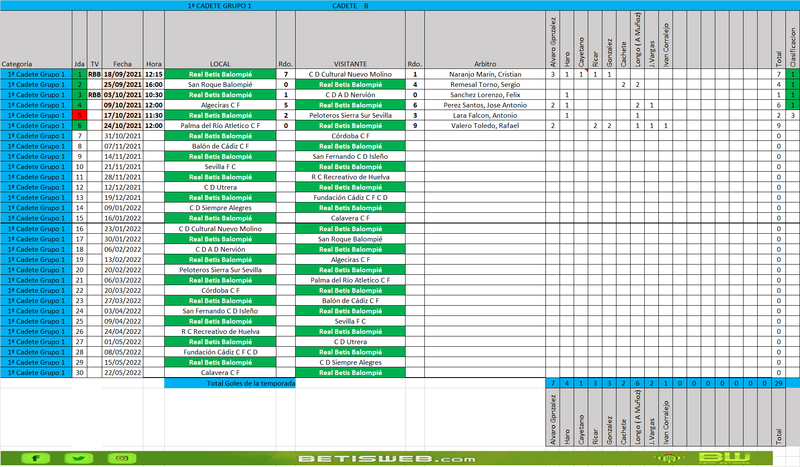The image size is (800, 467).
Task: Click the 'Total Goles de la temporada' cell
Action: pos(230,383)
